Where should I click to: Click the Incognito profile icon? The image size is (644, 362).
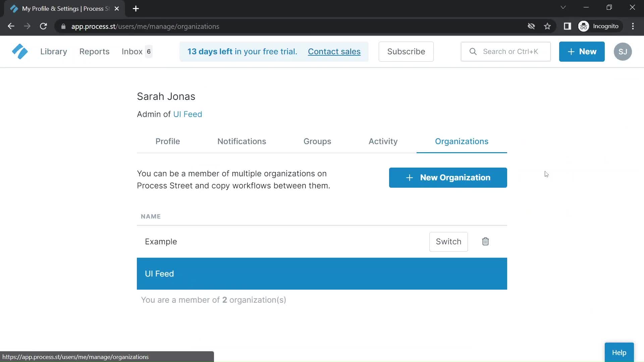coord(584,26)
